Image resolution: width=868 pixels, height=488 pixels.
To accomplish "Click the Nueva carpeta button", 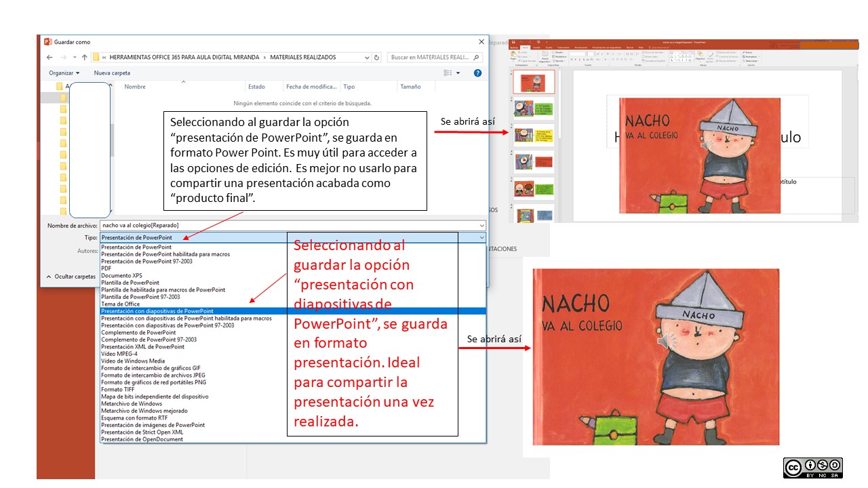I will pyautogui.click(x=112, y=73).
